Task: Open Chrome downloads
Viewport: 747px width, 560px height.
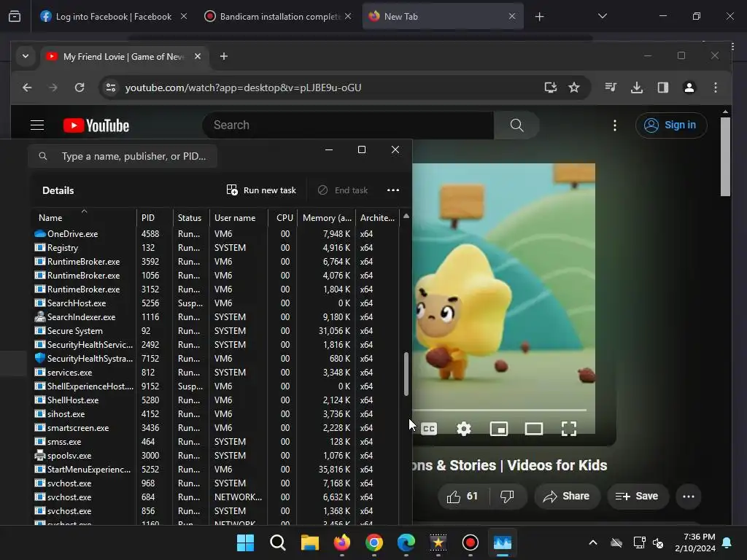Action: click(637, 87)
